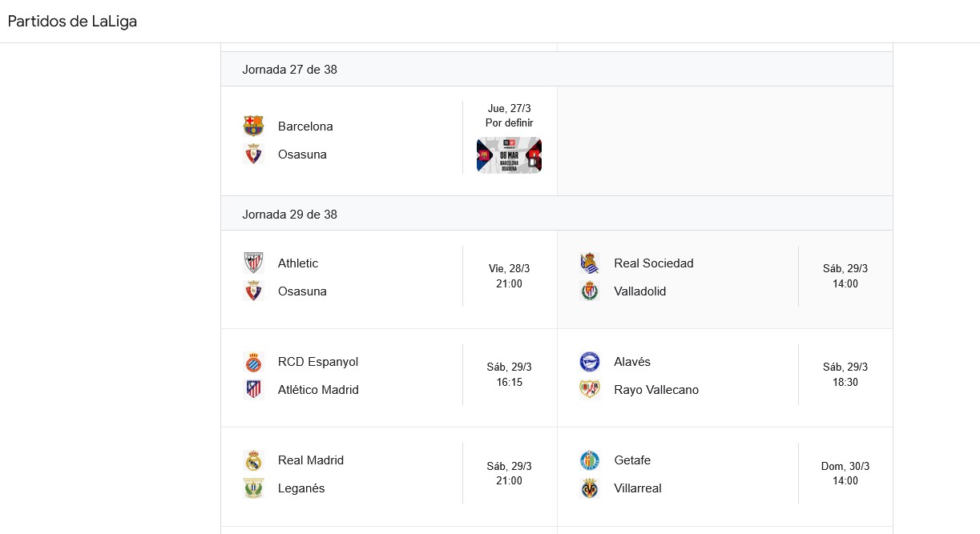Click the Valladolid crest icon
Viewport: 980px width, 534px height.
tap(590, 291)
